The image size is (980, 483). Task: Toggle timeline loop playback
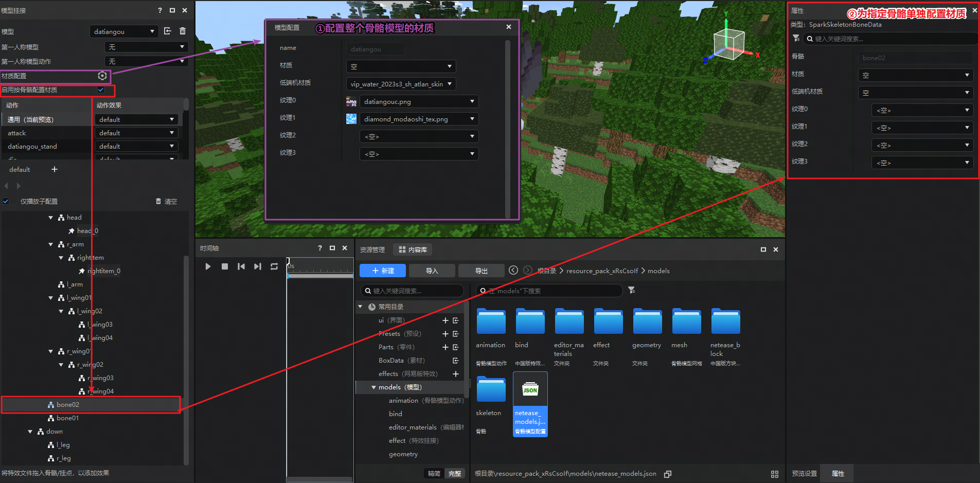point(274,266)
